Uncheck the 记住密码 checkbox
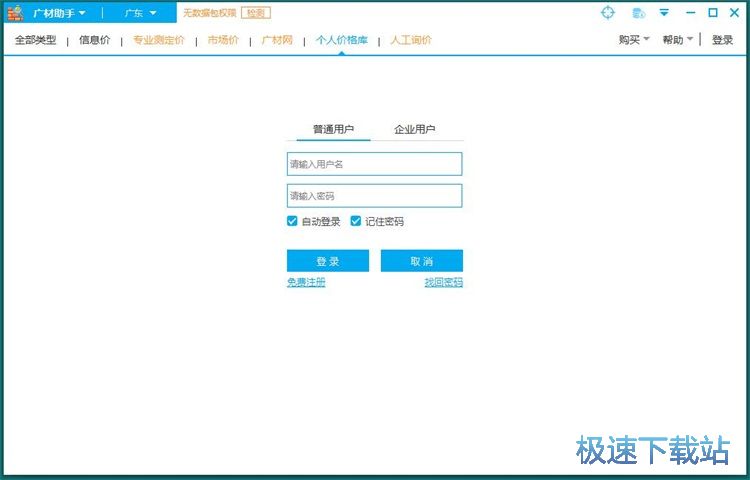750x480 pixels. click(x=355, y=221)
